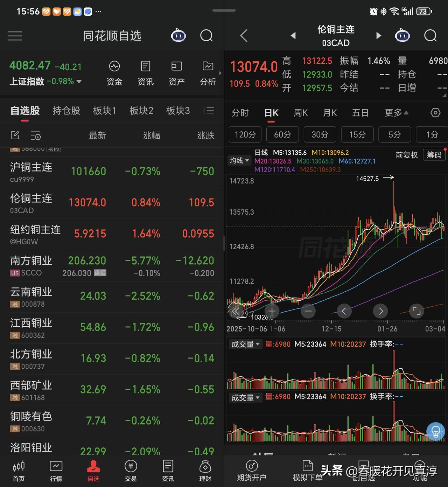Sort watchlist by 最新 column

97,135
